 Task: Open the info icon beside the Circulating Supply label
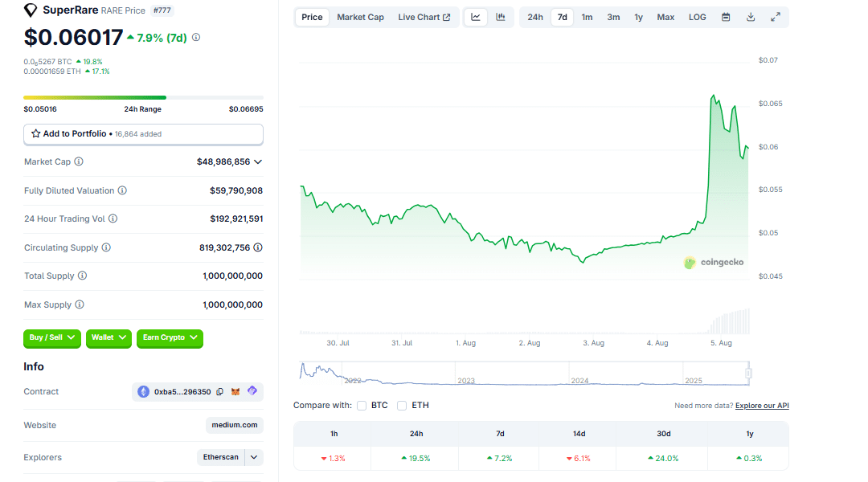click(x=106, y=247)
